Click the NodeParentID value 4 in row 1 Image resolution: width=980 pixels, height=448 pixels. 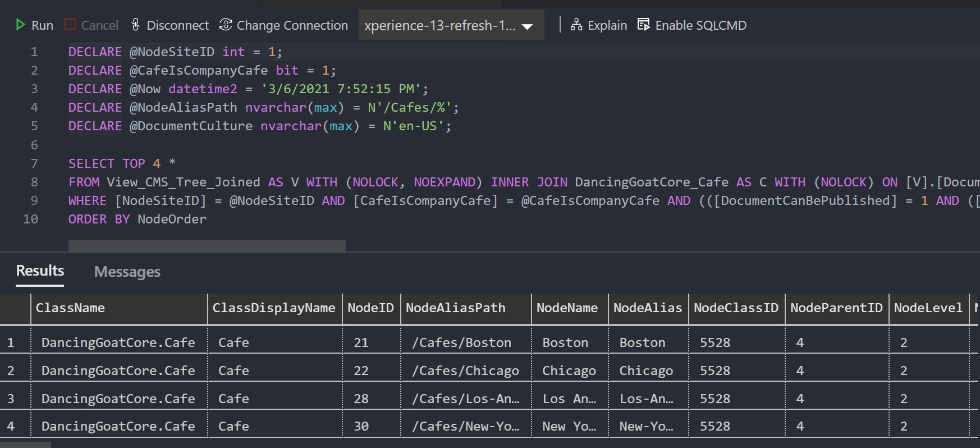(x=837, y=342)
